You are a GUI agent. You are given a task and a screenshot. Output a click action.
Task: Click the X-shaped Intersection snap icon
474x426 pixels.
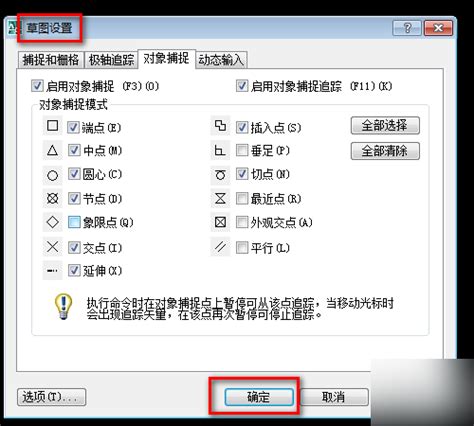pos(52,247)
